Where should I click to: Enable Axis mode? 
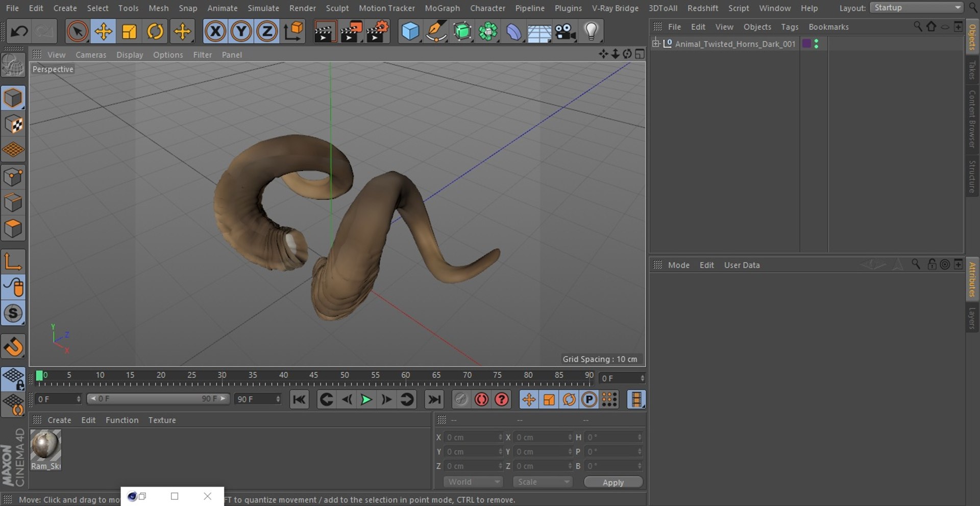point(13,261)
